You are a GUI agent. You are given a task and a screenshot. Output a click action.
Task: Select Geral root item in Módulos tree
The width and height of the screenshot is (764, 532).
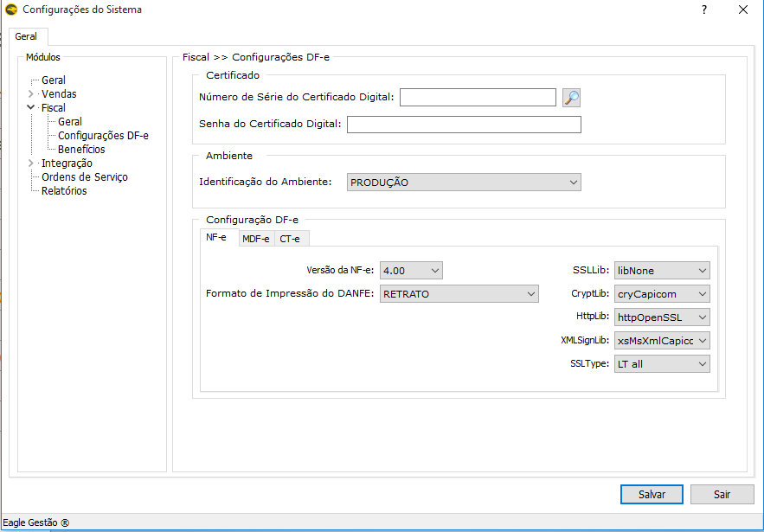[53, 80]
